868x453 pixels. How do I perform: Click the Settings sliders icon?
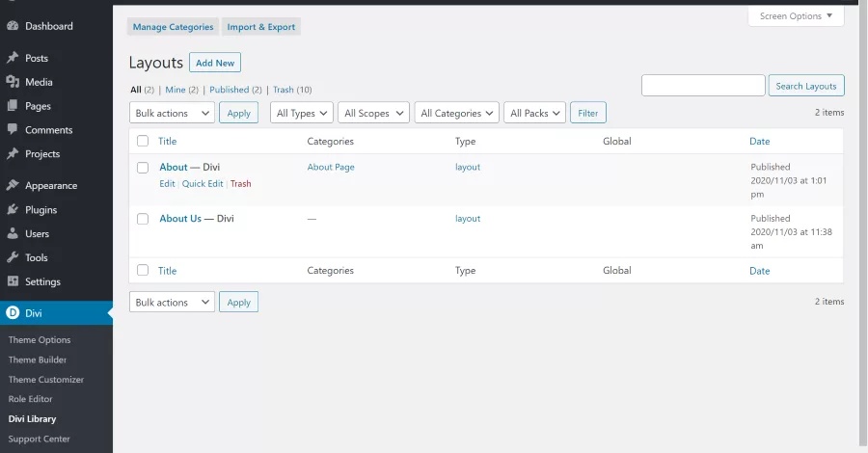[13, 281]
